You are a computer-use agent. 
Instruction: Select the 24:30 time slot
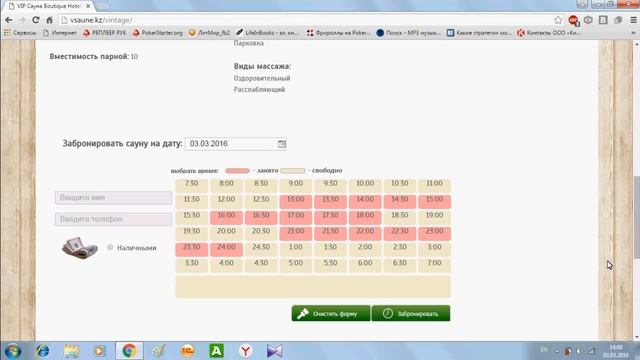pos(261,249)
